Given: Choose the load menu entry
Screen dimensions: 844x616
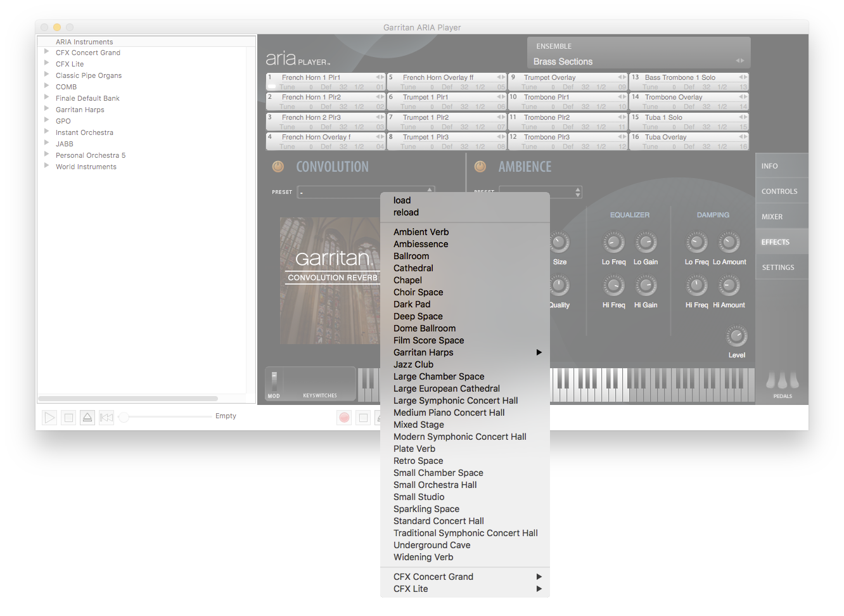Looking at the screenshot, I should coord(465,200).
